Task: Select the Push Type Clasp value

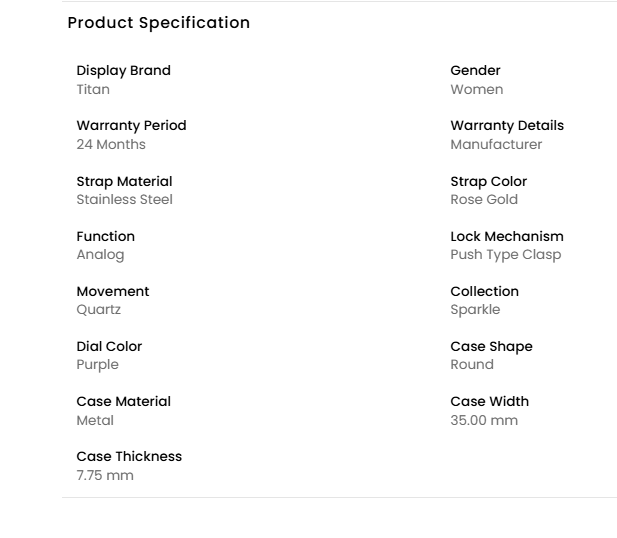Action: (x=506, y=255)
